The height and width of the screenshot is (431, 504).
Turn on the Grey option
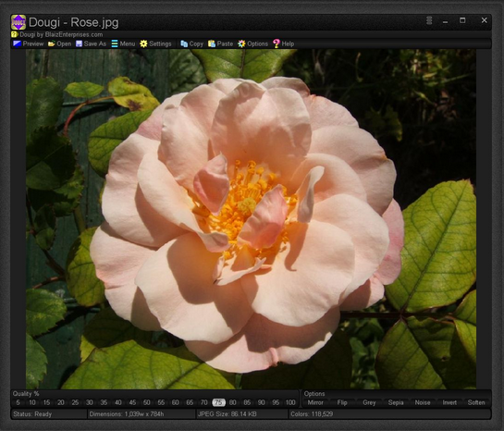point(369,402)
